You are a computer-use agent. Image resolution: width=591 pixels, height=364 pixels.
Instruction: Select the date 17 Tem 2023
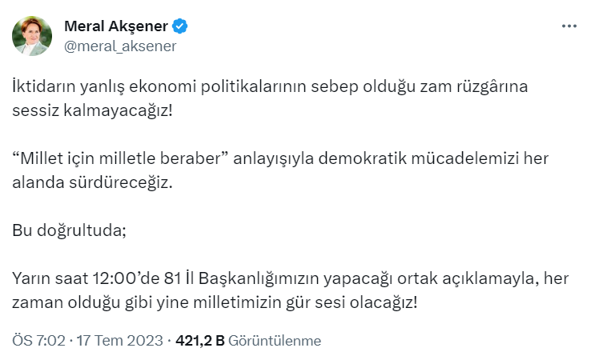tap(121, 341)
